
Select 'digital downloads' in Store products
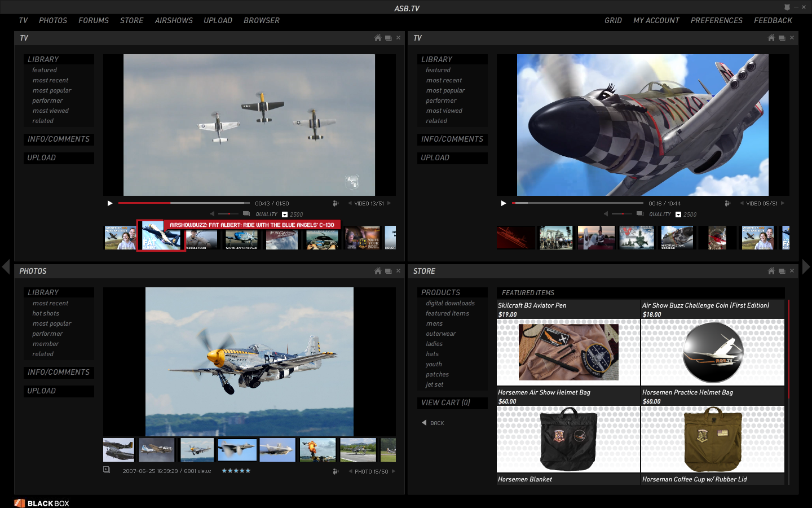pyautogui.click(x=450, y=303)
